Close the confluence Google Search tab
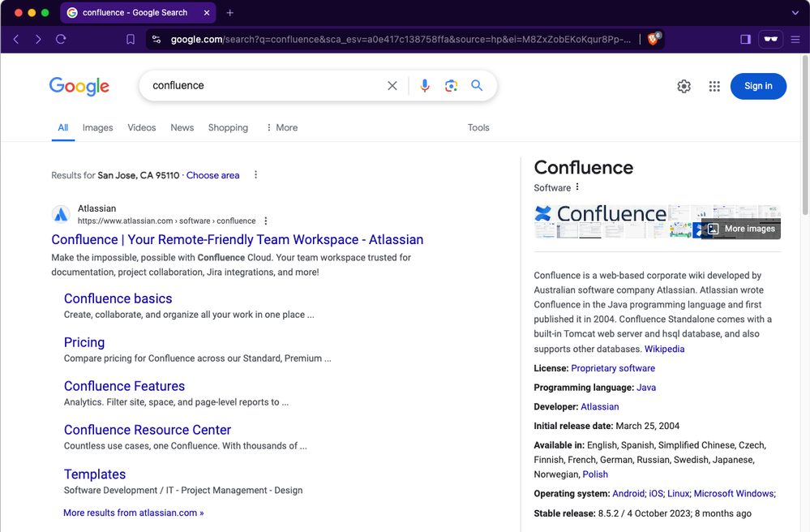The image size is (810, 532). (207, 12)
